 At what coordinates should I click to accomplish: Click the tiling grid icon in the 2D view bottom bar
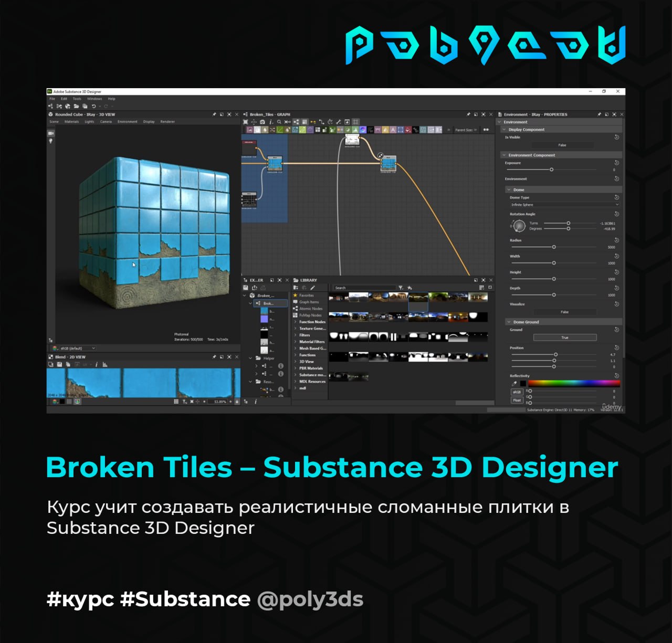(176, 402)
